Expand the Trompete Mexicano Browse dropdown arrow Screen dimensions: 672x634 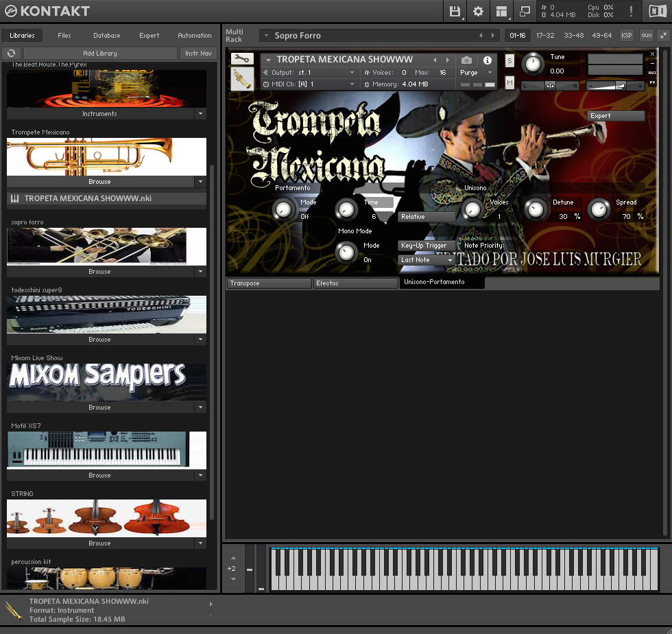click(x=200, y=182)
